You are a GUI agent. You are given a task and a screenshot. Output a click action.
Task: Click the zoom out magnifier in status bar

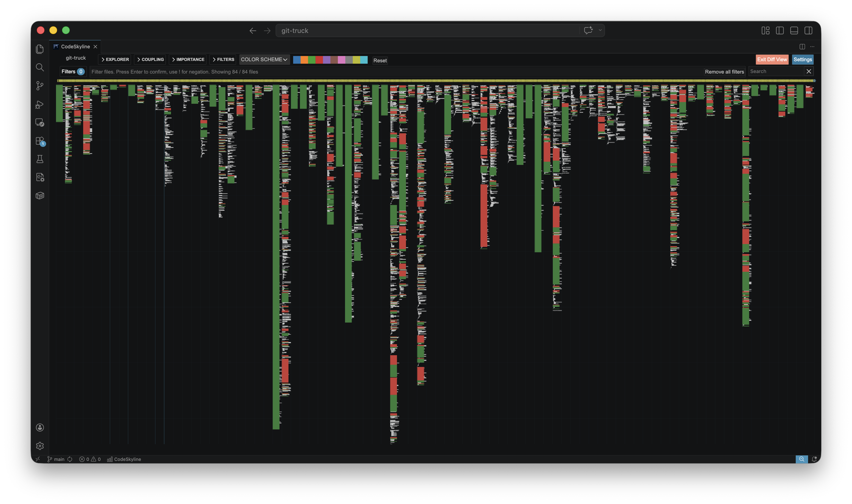tap(802, 459)
